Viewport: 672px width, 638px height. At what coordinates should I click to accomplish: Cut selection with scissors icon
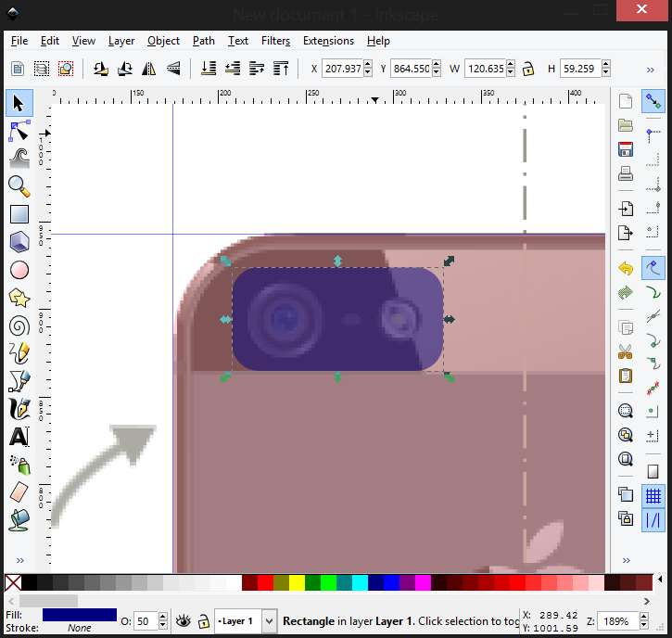[626, 352]
